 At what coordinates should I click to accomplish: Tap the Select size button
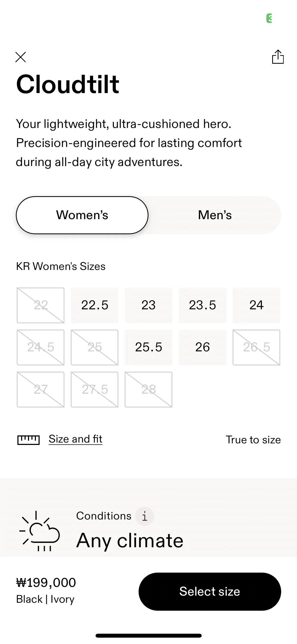(x=210, y=592)
